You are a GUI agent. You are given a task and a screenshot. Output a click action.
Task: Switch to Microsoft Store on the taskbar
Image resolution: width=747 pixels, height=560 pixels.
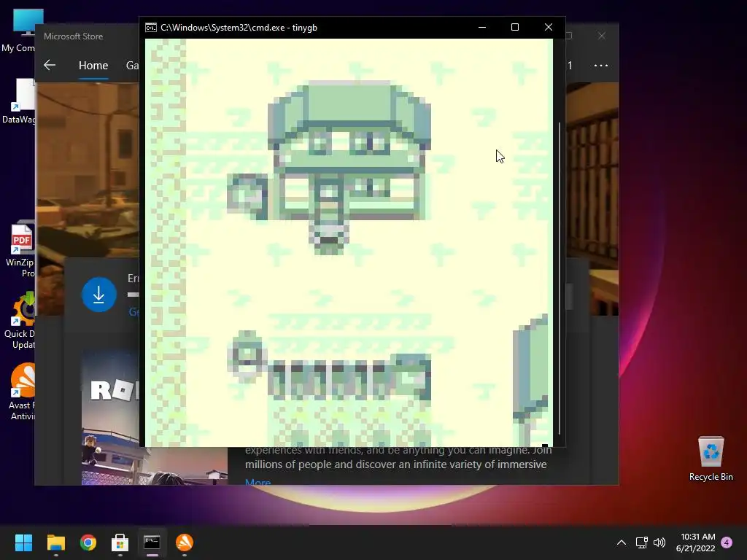click(120, 542)
